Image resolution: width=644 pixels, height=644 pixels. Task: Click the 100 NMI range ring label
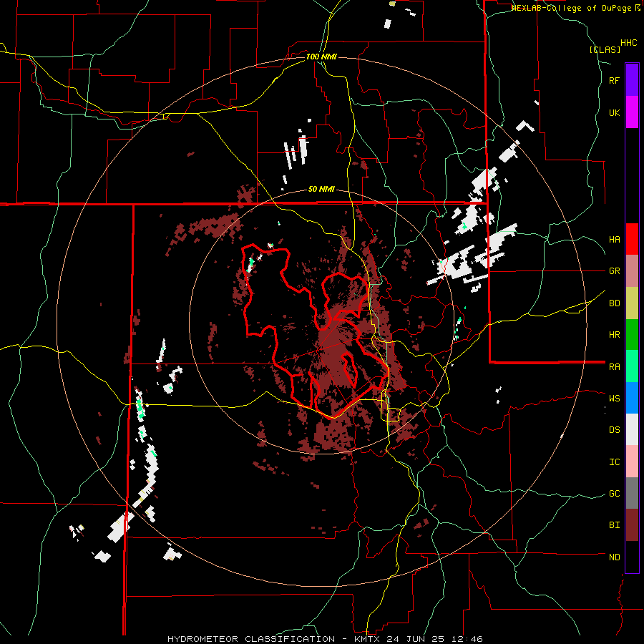pyautogui.click(x=321, y=57)
